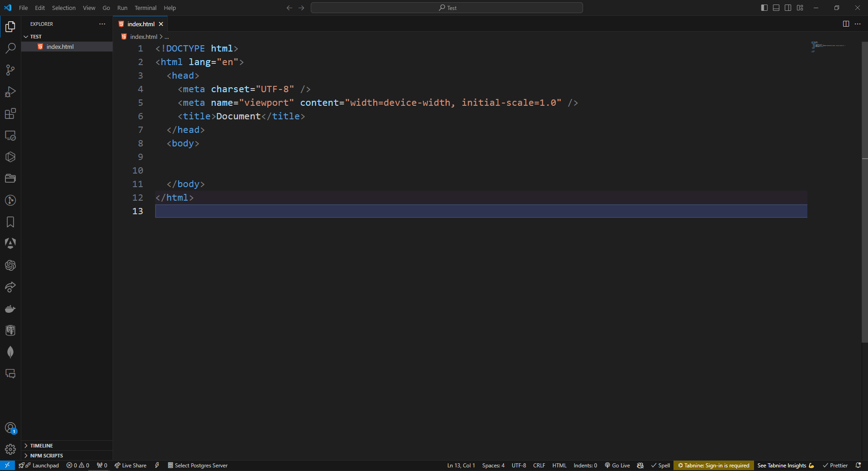Start Live Share from status bar
Screen dimensions: 868x471
click(130, 465)
